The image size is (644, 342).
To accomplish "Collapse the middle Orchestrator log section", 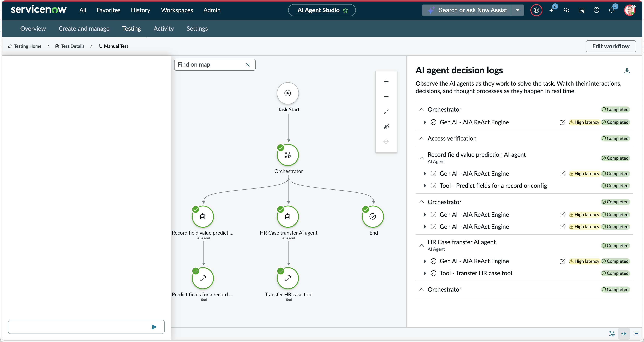I will tap(422, 202).
